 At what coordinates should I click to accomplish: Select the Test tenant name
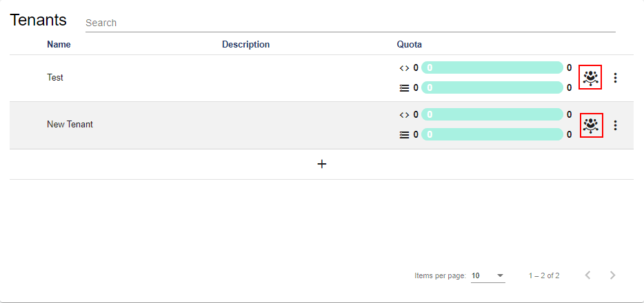(x=55, y=78)
